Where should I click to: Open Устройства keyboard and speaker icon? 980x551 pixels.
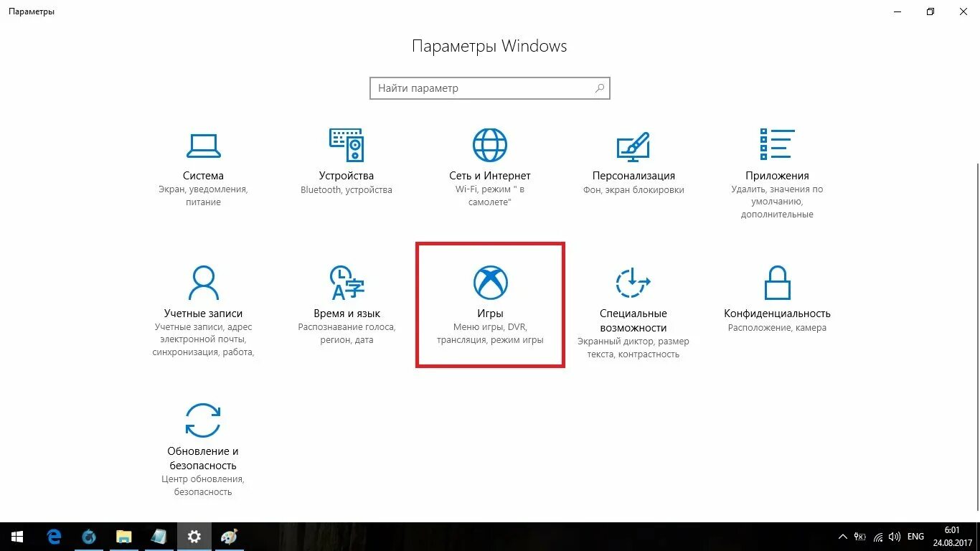click(347, 145)
